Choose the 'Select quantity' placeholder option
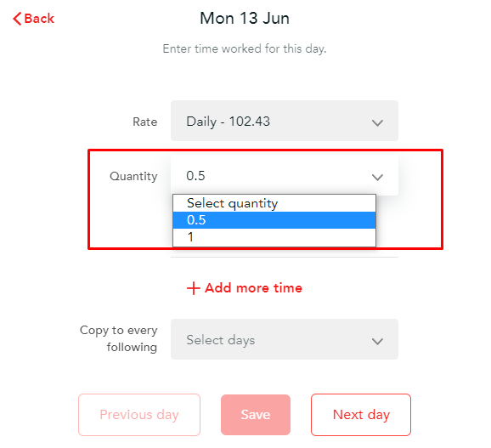Screen dimensions: 491x448 tap(274, 203)
